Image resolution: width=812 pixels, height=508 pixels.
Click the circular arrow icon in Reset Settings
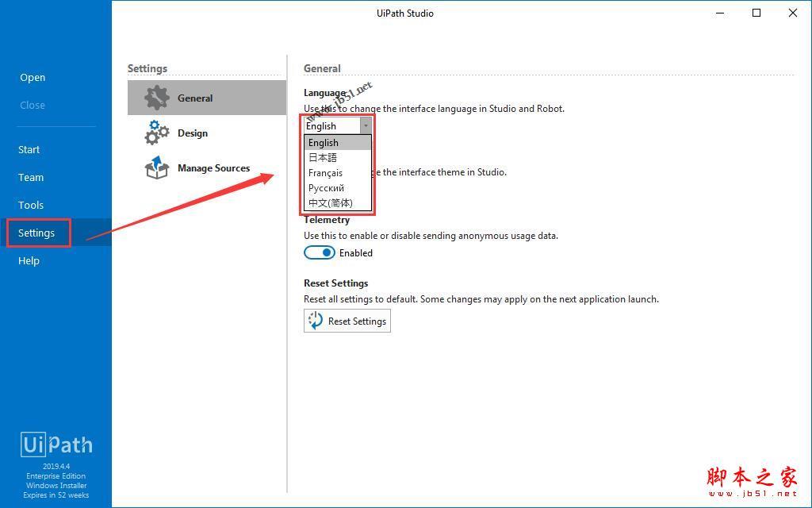[316, 321]
